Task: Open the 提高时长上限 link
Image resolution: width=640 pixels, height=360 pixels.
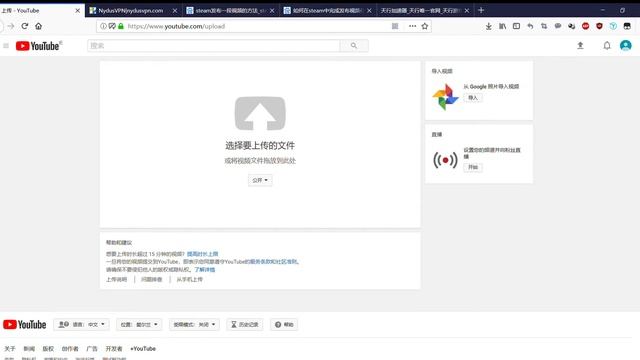Action: pos(202,254)
